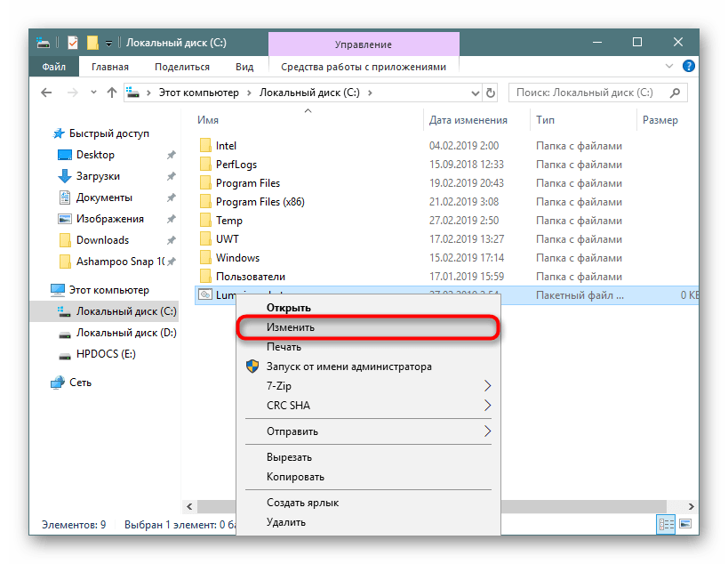Refresh the current folder view
The image size is (728, 564).
point(491,93)
